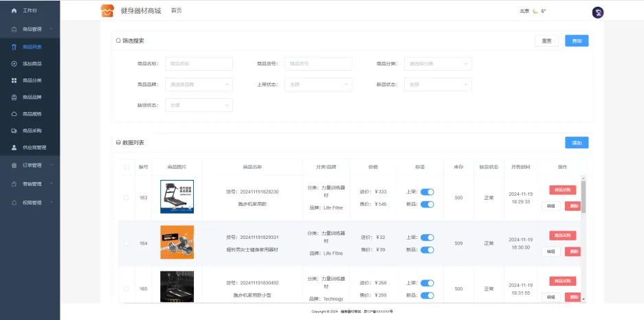This screenshot has height=320, width=644.
Task: Check the checkbox for product row 184
Action: (126, 243)
